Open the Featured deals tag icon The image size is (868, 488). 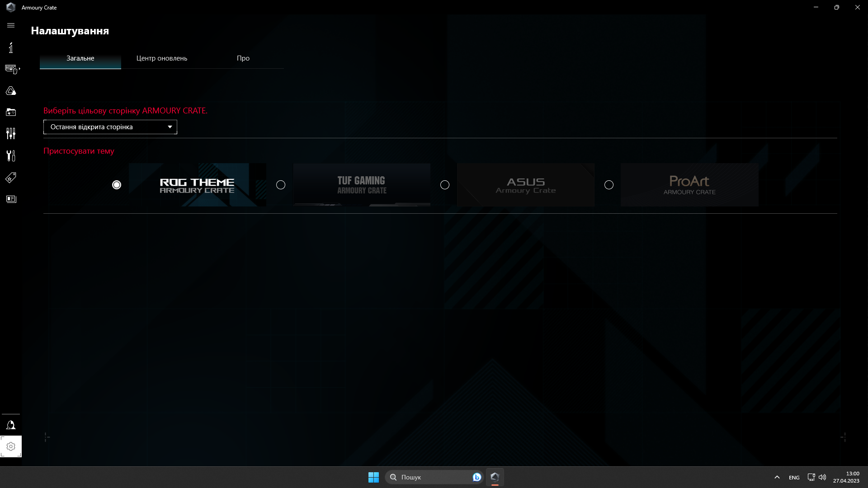click(x=11, y=178)
